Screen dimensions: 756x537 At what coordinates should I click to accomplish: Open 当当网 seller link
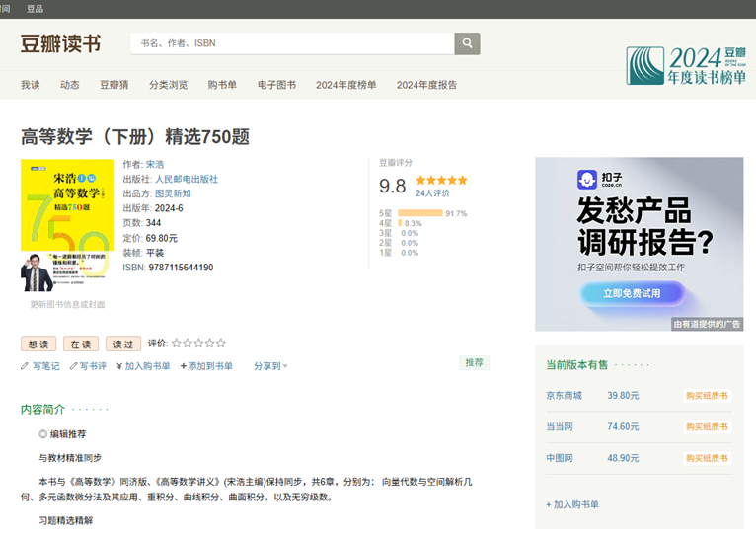click(560, 427)
